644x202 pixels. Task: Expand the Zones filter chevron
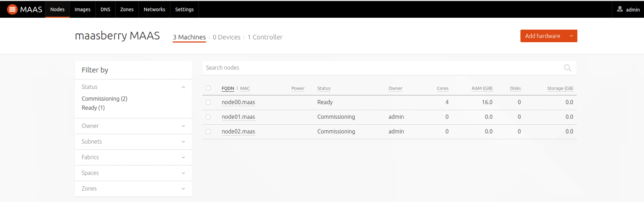point(183,189)
